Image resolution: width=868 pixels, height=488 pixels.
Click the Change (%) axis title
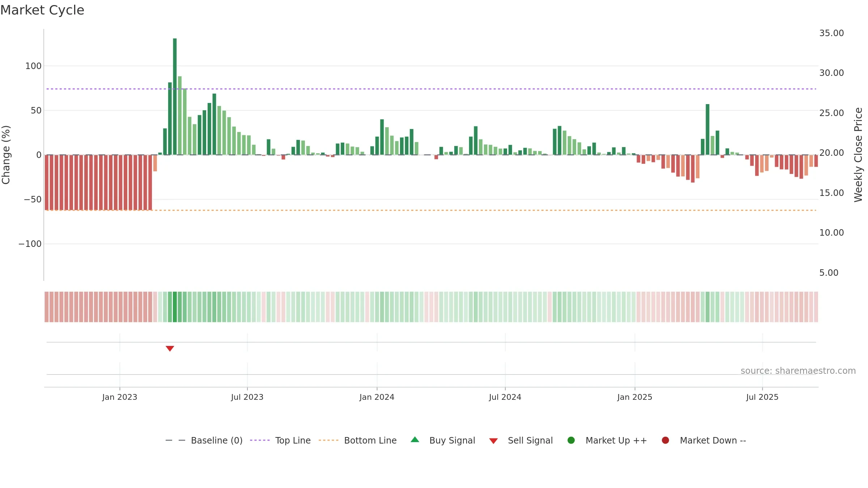6,155
